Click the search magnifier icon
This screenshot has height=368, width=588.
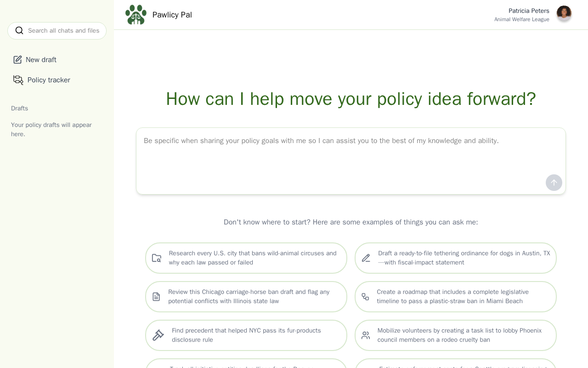tap(19, 30)
